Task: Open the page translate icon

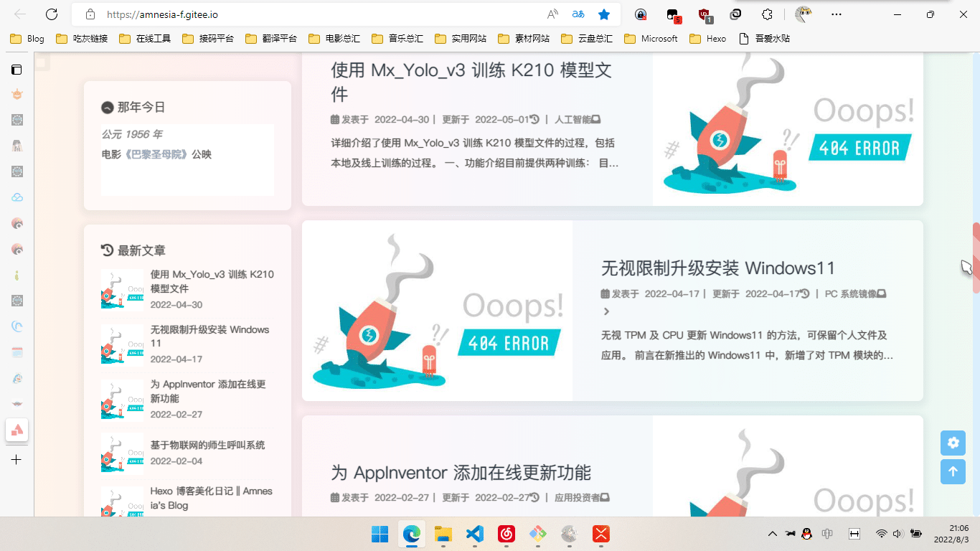Action: [578, 14]
